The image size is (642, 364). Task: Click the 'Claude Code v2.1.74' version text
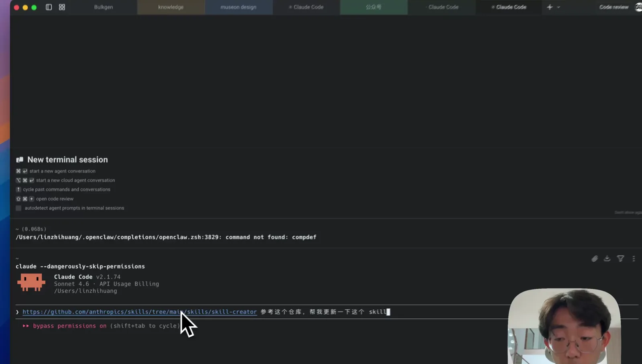click(x=87, y=277)
